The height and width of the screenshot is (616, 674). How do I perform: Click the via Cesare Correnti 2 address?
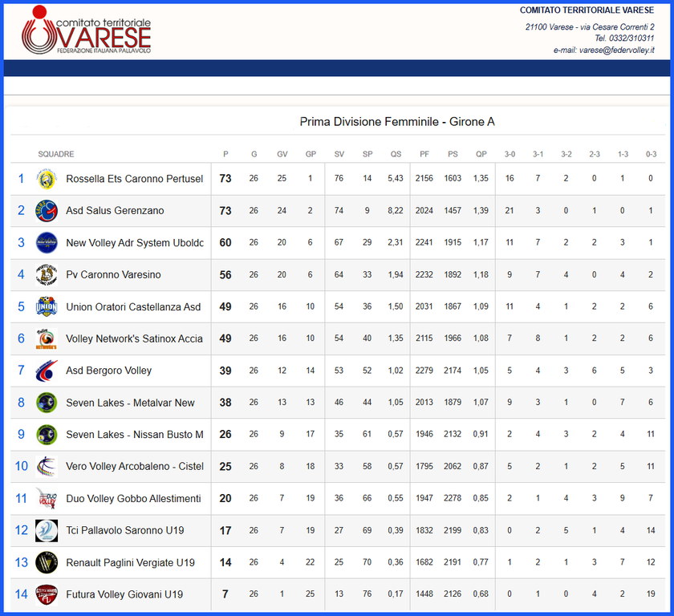(617, 27)
